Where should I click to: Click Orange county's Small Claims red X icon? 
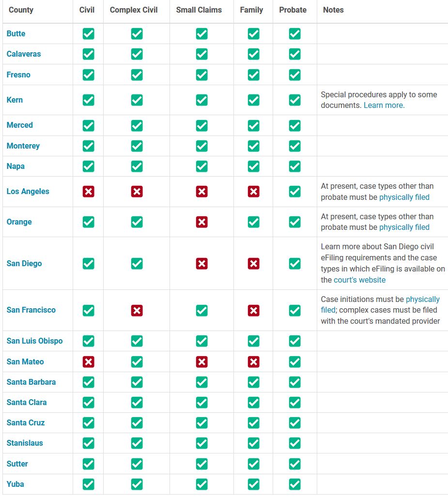pyautogui.click(x=201, y=222)
